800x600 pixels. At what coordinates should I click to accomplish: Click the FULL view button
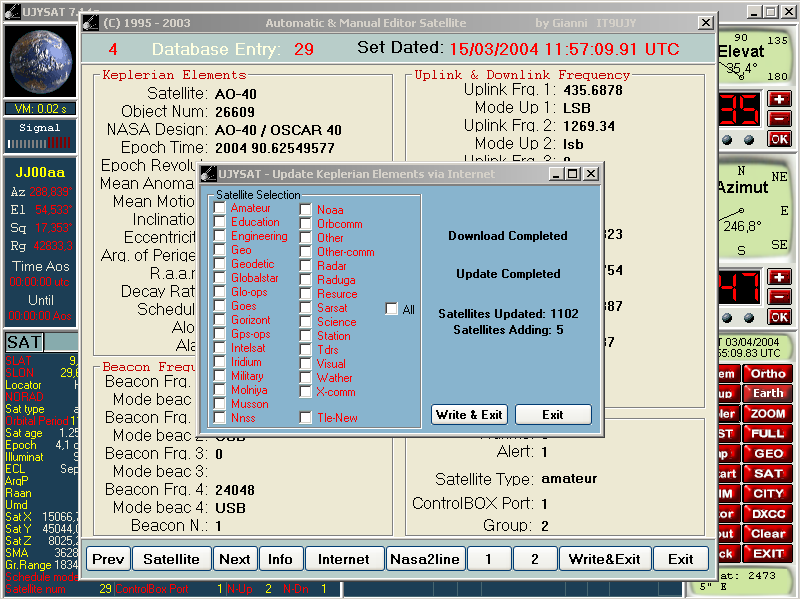pos(768,434)
